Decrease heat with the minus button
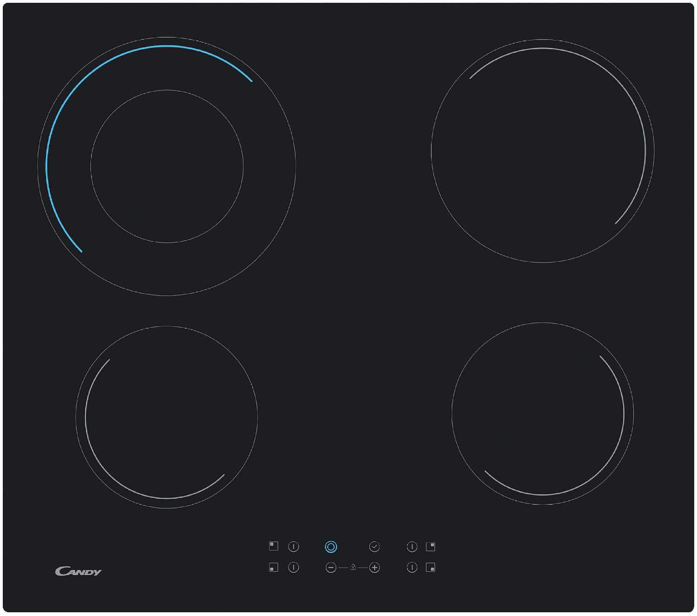697x616 pixels. 331,568
